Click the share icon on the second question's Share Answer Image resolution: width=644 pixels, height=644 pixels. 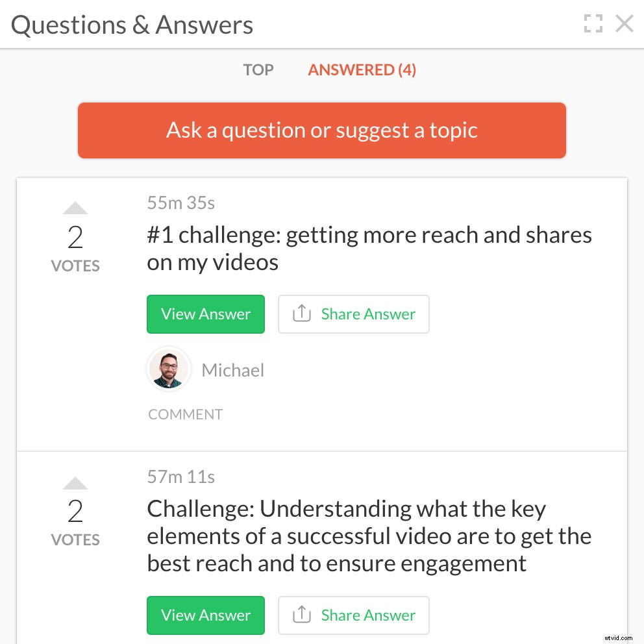301,615
